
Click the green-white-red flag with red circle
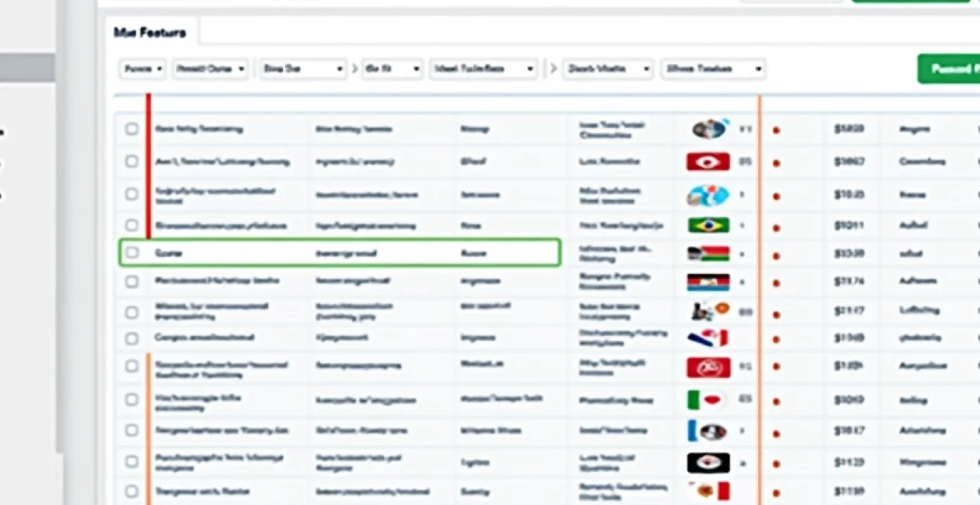705,400
